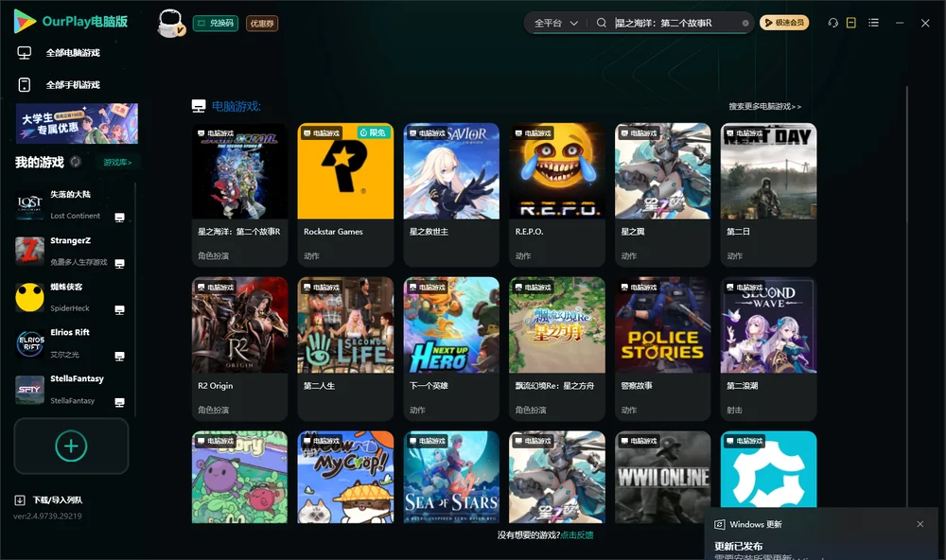Expand the 全平台 platform dropdown
This screenshot has height=560, width=946.
[555, 23]
